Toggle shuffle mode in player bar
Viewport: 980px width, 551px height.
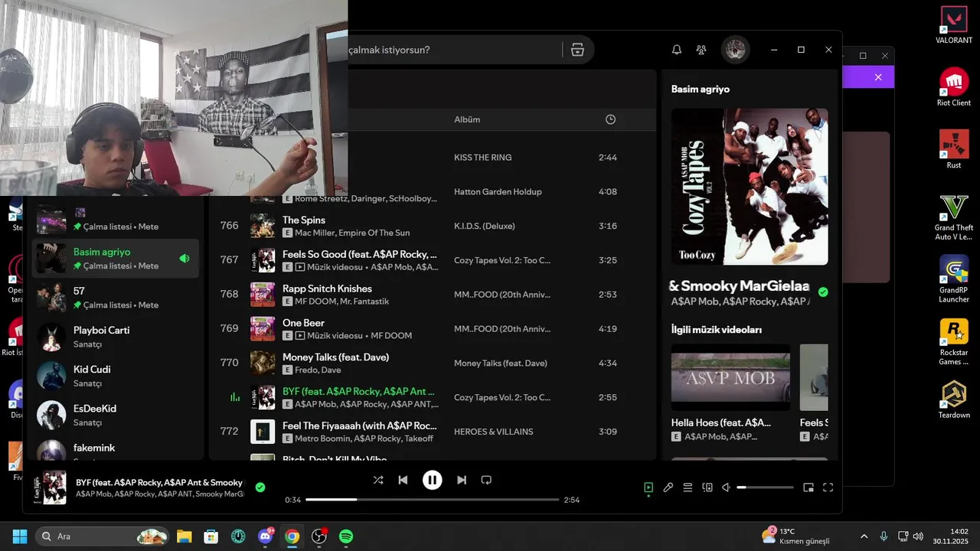(378, 480)
